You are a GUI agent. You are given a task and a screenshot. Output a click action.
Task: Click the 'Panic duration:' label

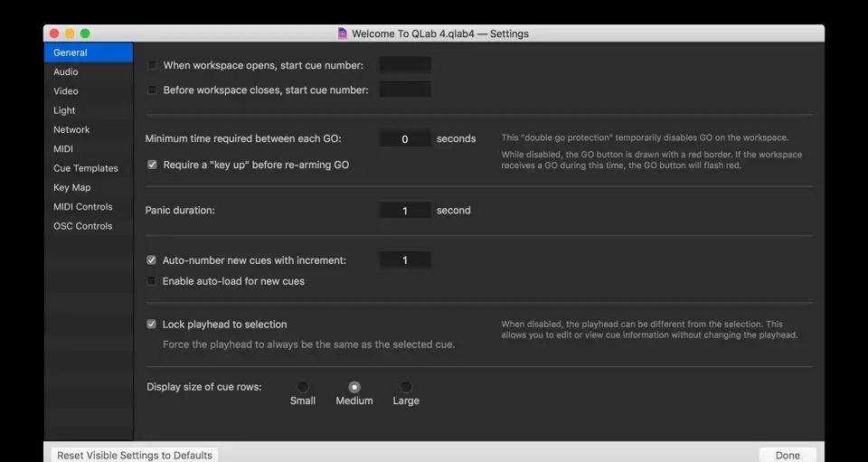[x=180, y=211]
